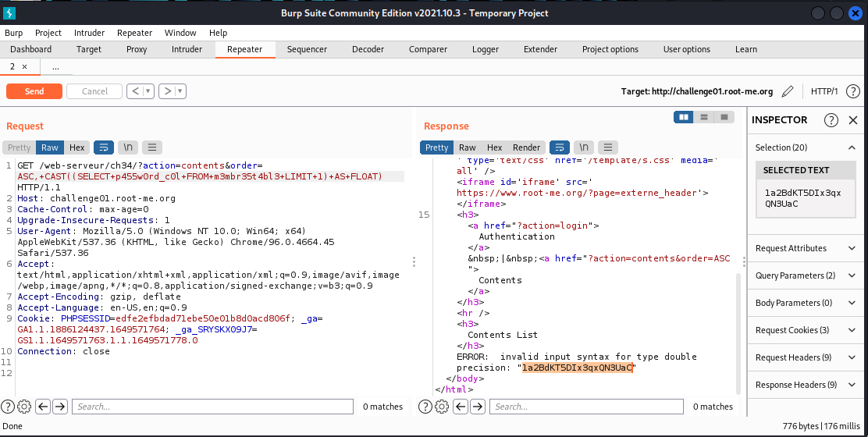Go to next request search match

[x=60, y=407]
